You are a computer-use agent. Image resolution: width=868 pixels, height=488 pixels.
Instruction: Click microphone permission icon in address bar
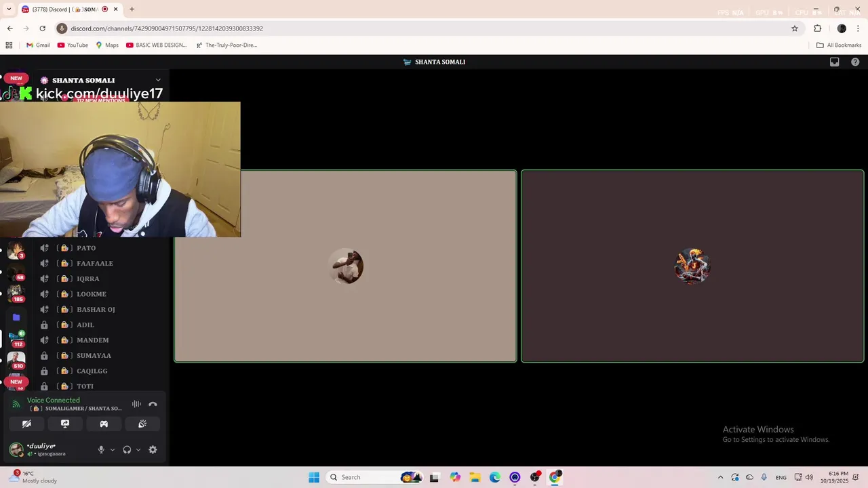(x=62, y=28)
